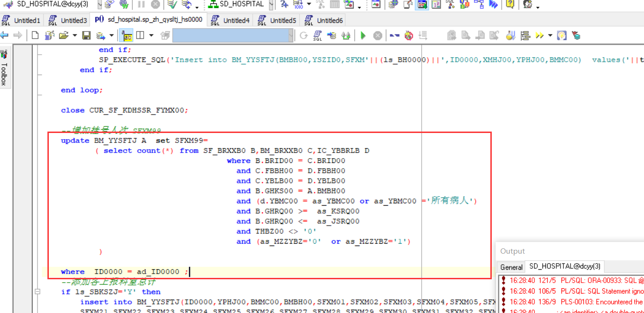Screen dimensions: 644x313
Task: Select the General tab in Output panel
Action: point(511,267)
